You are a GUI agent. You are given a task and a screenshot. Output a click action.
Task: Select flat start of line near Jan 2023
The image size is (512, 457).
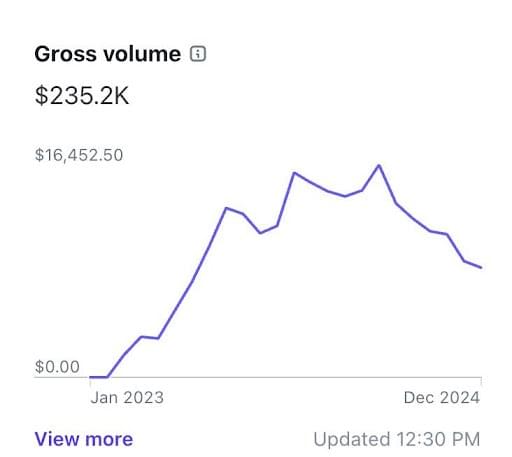(99, 377)
